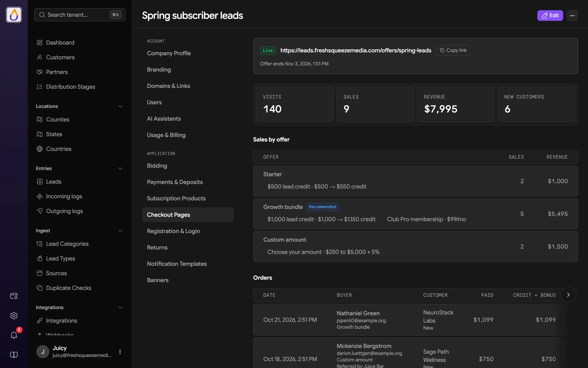Select the Growth bundle offer row
Viewport: 588px width, 368px height.
[x=415, y=214]
